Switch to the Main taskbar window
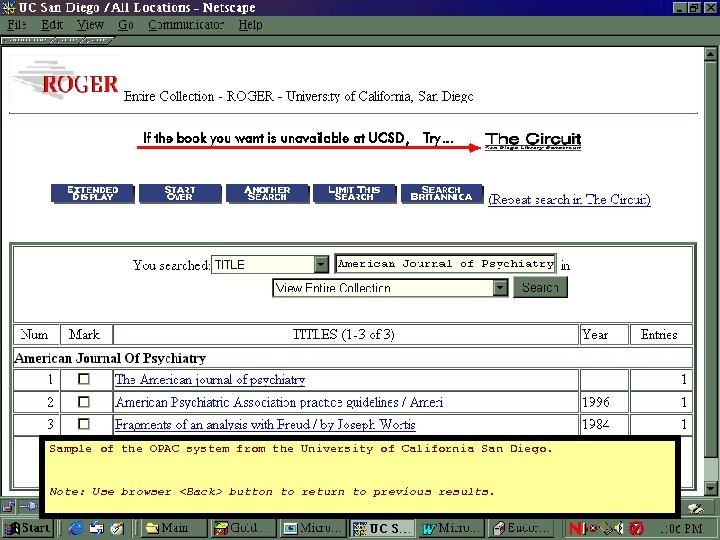 (x=173, y=528)
